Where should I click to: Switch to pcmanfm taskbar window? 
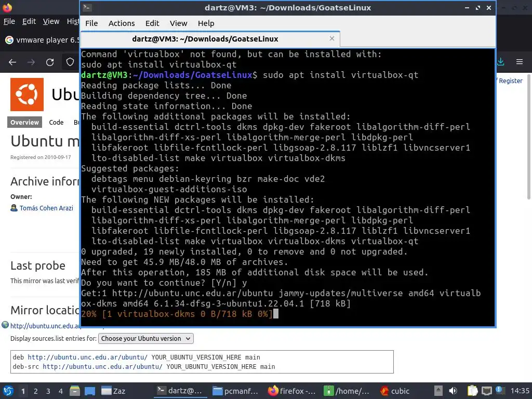pyautogui.click(x=235, y=391)
